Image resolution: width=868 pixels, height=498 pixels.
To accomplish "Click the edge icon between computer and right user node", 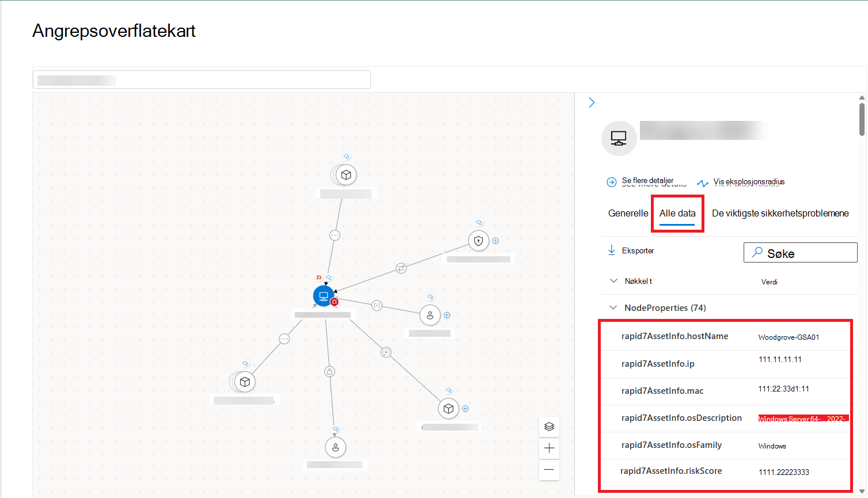I will 377,306.
